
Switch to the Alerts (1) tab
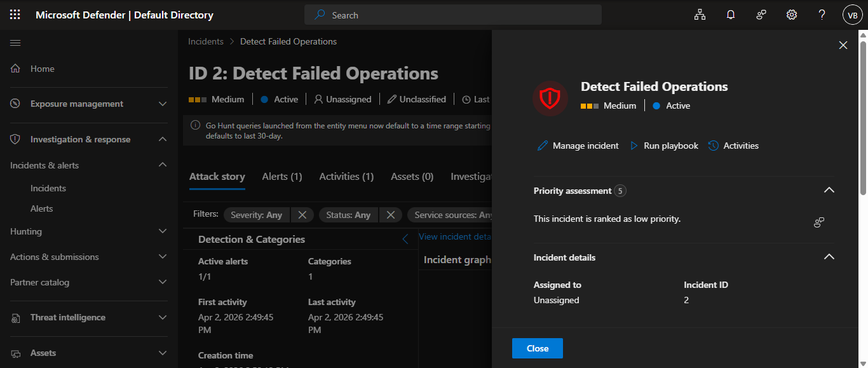[x=282, y=177]
